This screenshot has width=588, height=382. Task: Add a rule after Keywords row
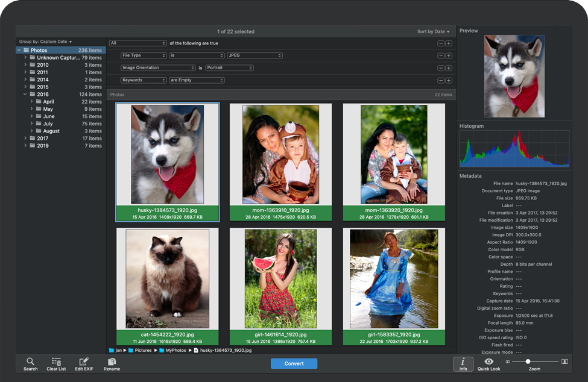coord(449,80)
